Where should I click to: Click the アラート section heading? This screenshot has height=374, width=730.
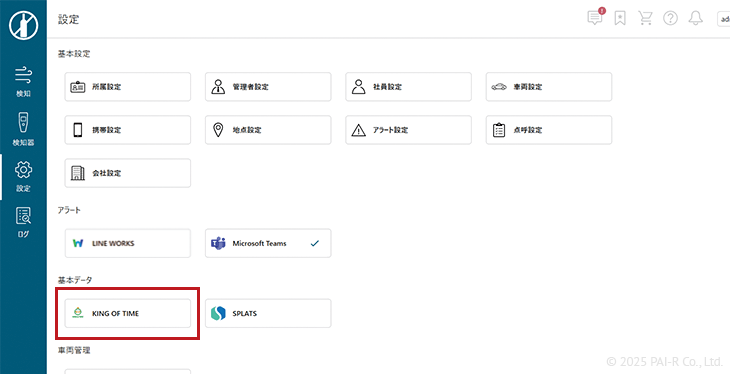coord(69,211)
